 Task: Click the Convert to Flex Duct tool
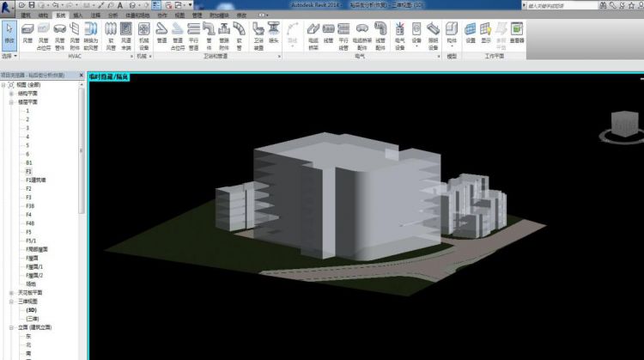pos(91,36)
